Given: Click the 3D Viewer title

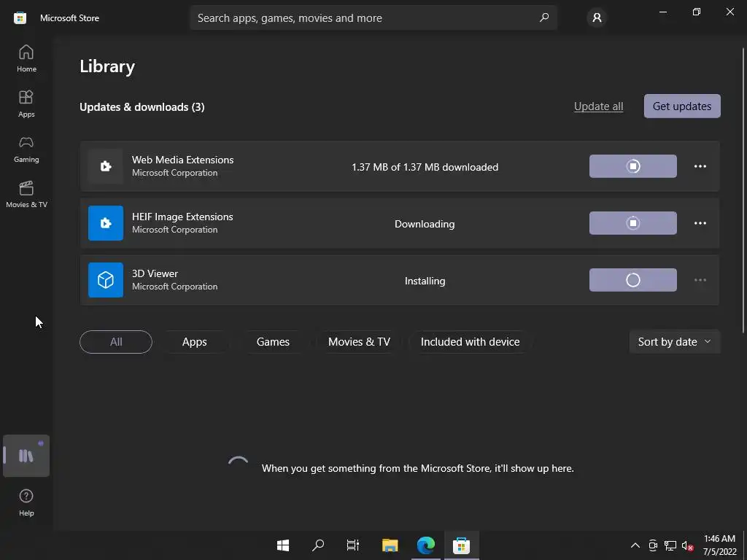Looking at the screenshot, I should click(x=155, y=274).
